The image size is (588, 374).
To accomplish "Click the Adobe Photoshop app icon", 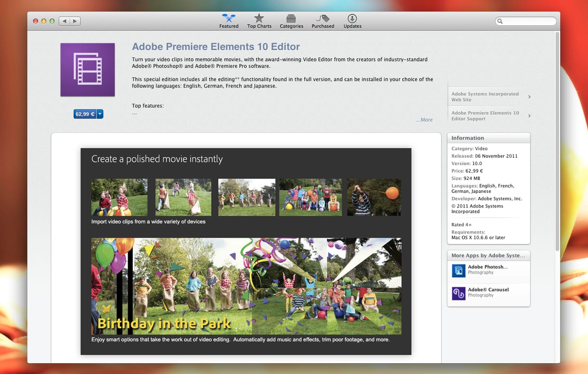I will [x=458, y=270].
